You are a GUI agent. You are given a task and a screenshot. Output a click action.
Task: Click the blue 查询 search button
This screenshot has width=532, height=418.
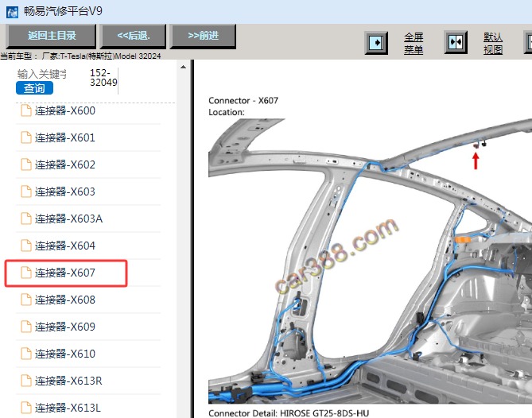(34, 88)
